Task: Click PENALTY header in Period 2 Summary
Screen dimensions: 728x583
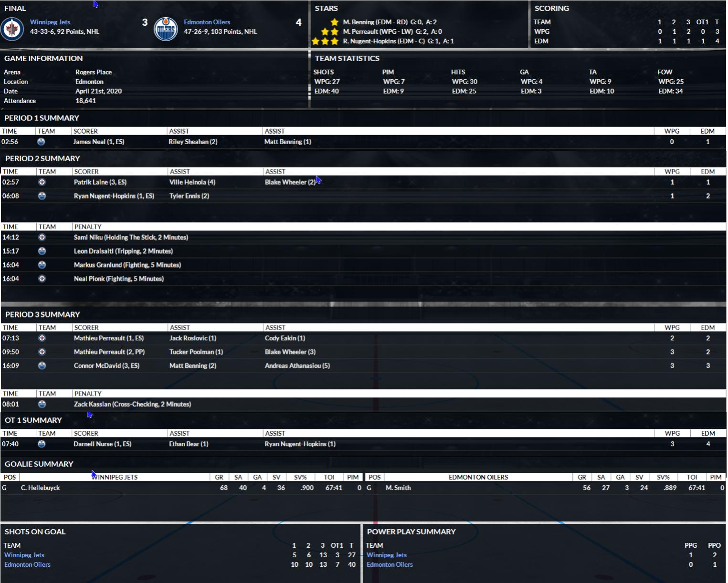Action: coord(88,227)
